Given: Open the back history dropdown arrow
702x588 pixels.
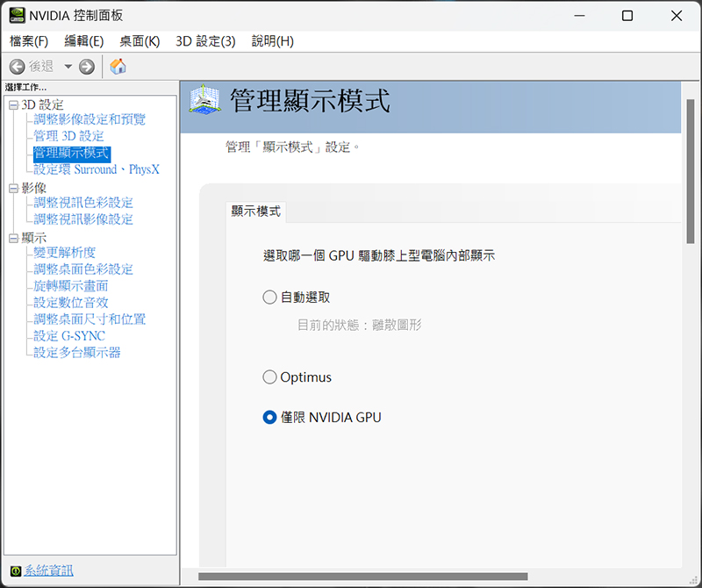Looking at the screenshot, I should (x=68, y=67).
